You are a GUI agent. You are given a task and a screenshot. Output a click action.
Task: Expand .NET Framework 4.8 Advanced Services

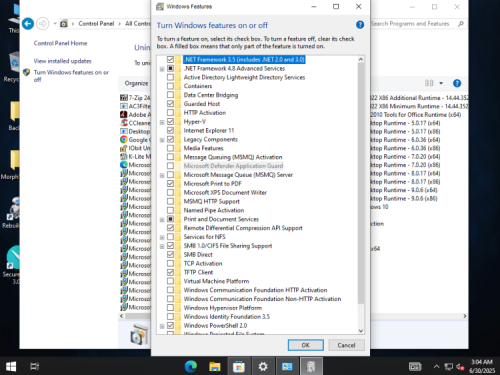(162, 69)
